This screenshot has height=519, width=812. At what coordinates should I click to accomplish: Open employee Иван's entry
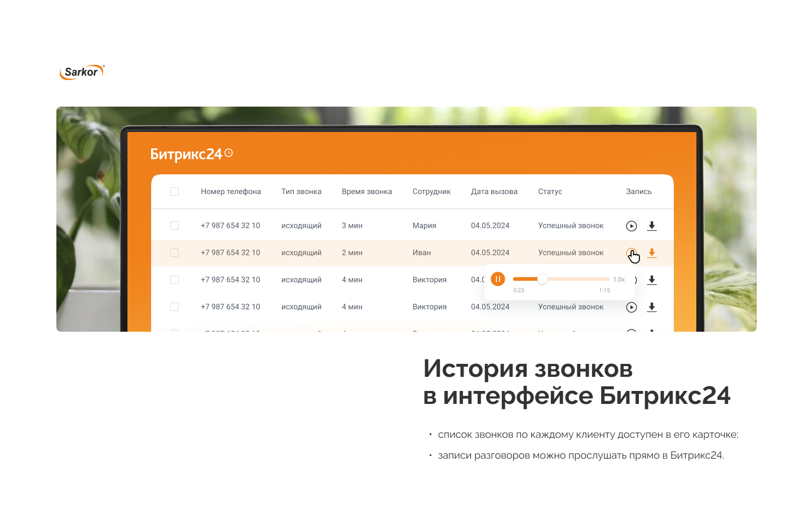click(421, 253)
